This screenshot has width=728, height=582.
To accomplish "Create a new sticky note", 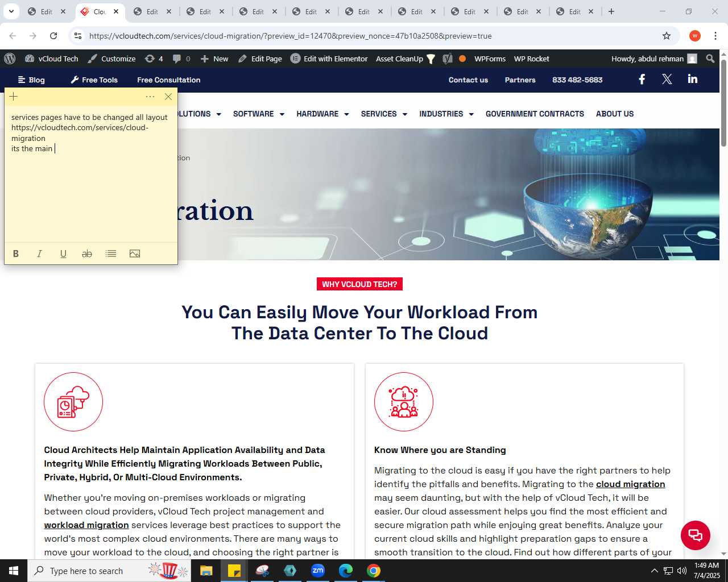I will pyautogui.click(x=14, y=97).
